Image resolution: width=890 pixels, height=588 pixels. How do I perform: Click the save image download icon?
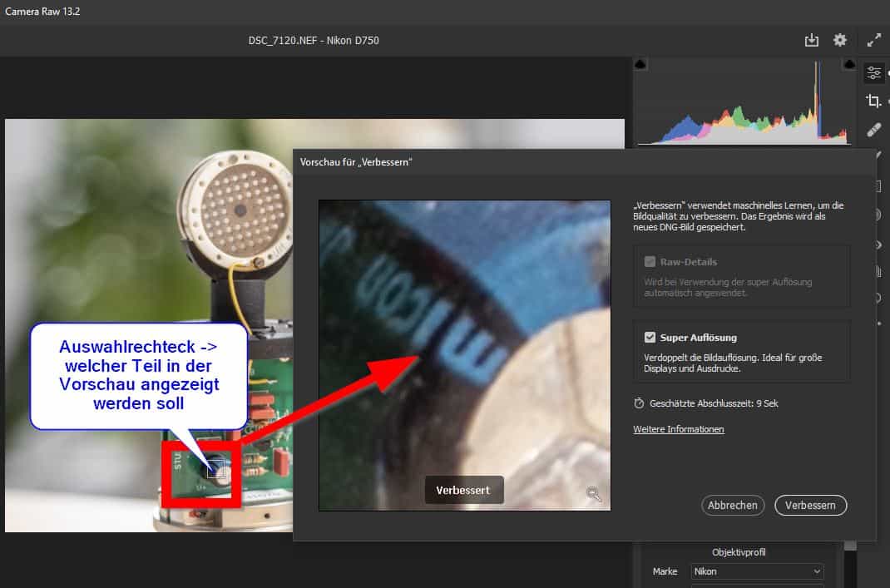coord(812,40)
